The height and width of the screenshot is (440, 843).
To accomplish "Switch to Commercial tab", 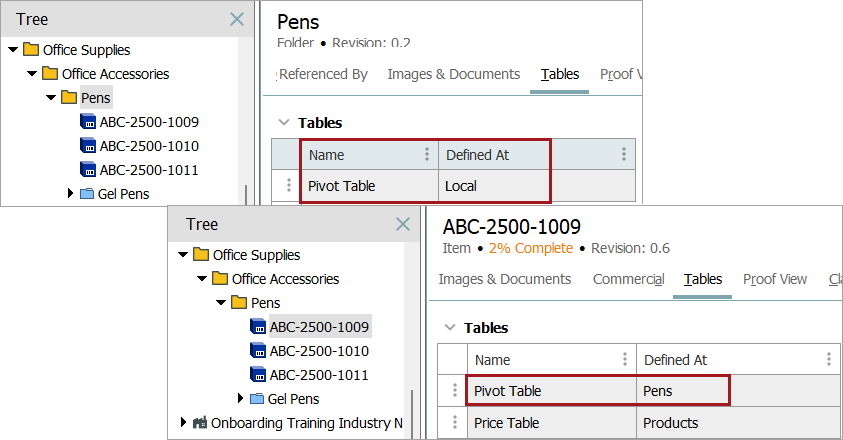I will 628,279.
